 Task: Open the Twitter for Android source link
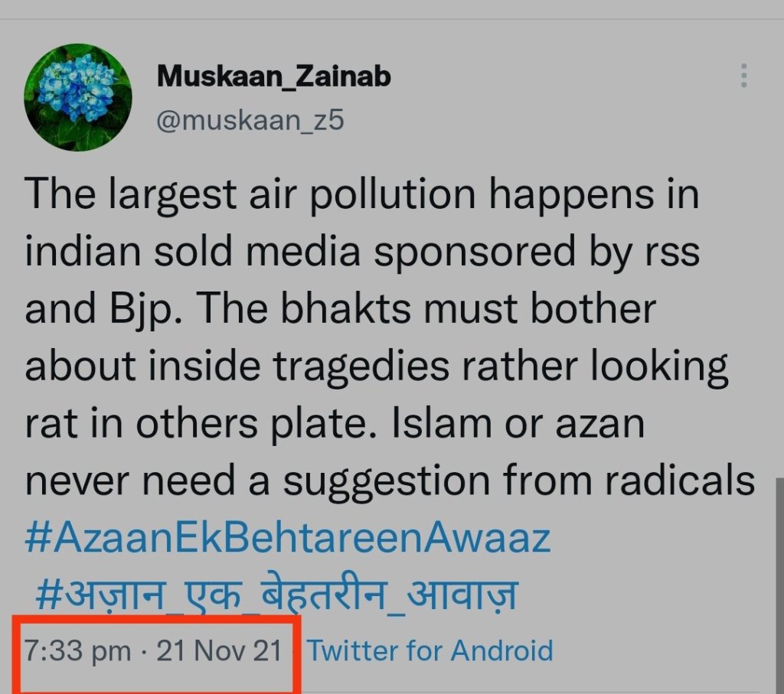click(x=430, y=651)
